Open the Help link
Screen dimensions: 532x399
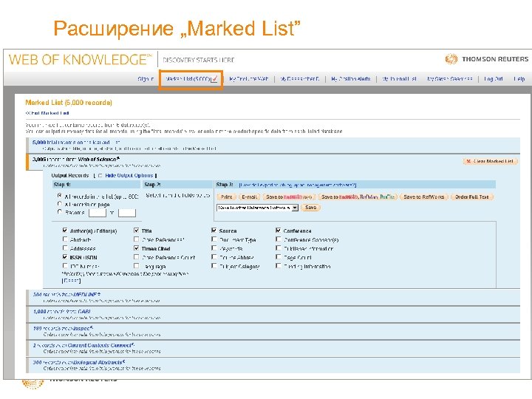coord(519,79)
